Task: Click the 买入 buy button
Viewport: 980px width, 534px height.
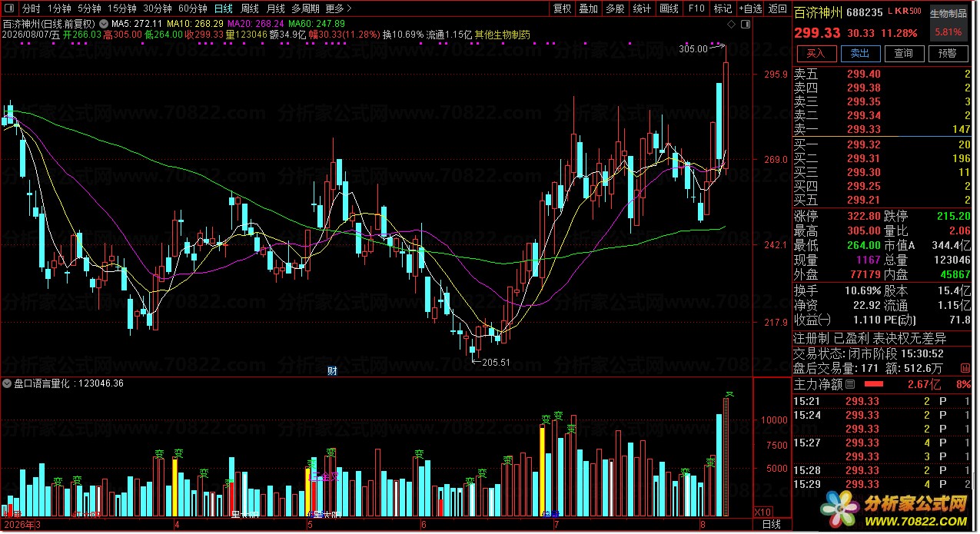Action: (x=816, y=53)
